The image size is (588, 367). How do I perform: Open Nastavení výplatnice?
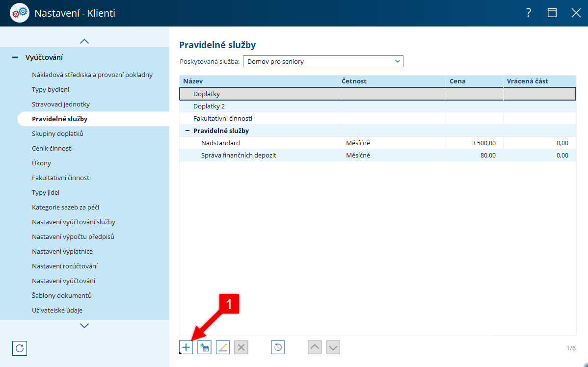click(62, 252)
